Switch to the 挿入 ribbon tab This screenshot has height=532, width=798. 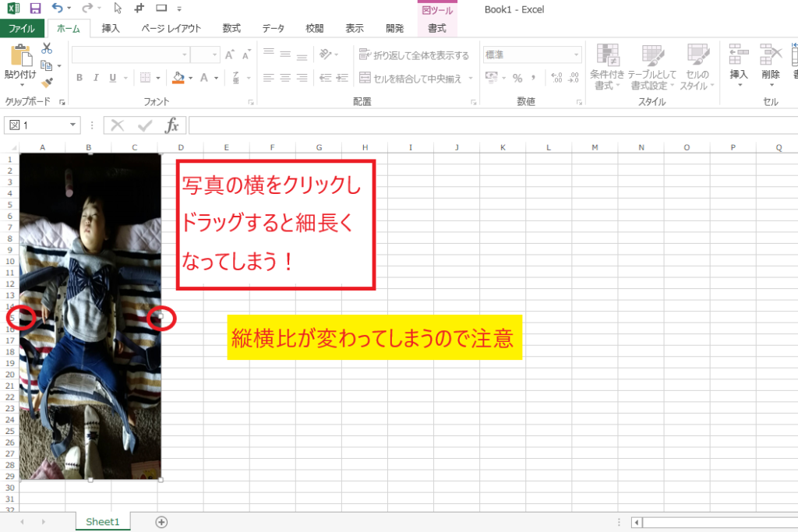pyautogui.click(x=111, y=28)
